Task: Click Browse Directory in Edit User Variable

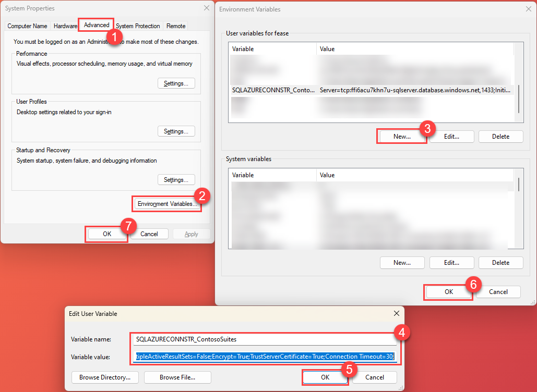Action: 104,377
